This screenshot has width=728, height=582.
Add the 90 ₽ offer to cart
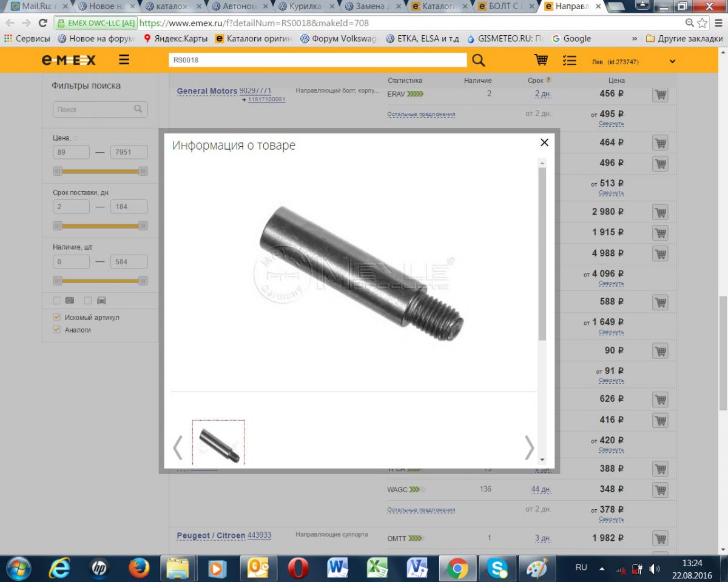point(660,350)
